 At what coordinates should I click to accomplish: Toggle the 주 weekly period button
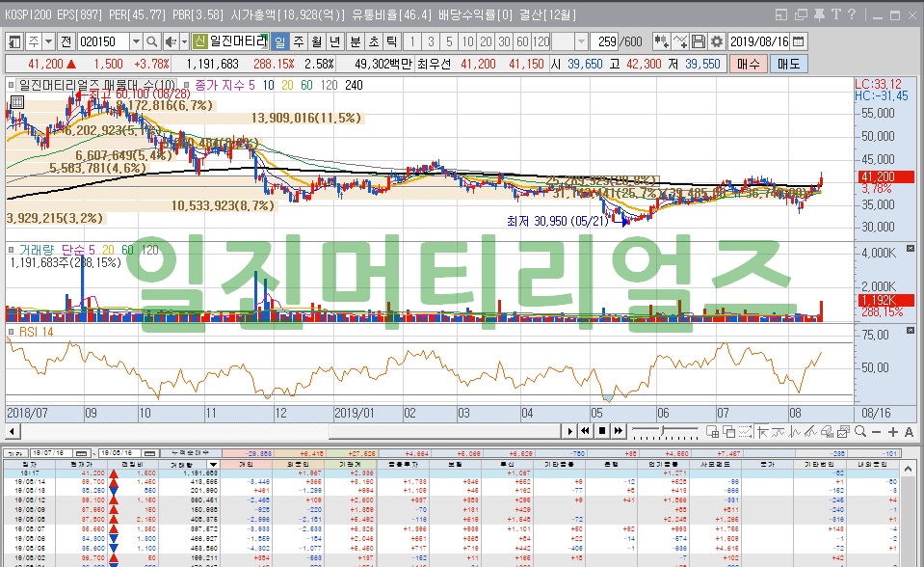coord(299,41)
